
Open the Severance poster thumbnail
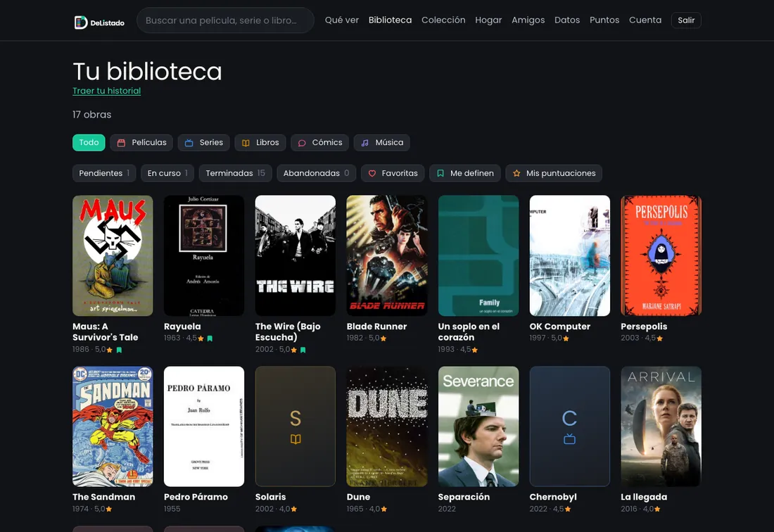tap(478, 426)
